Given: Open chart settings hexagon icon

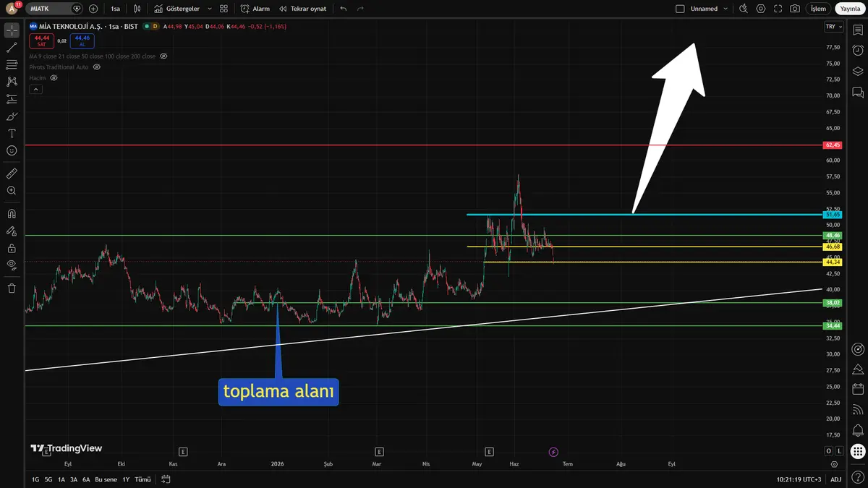Looking at the screenshot, I should (760, 9).
